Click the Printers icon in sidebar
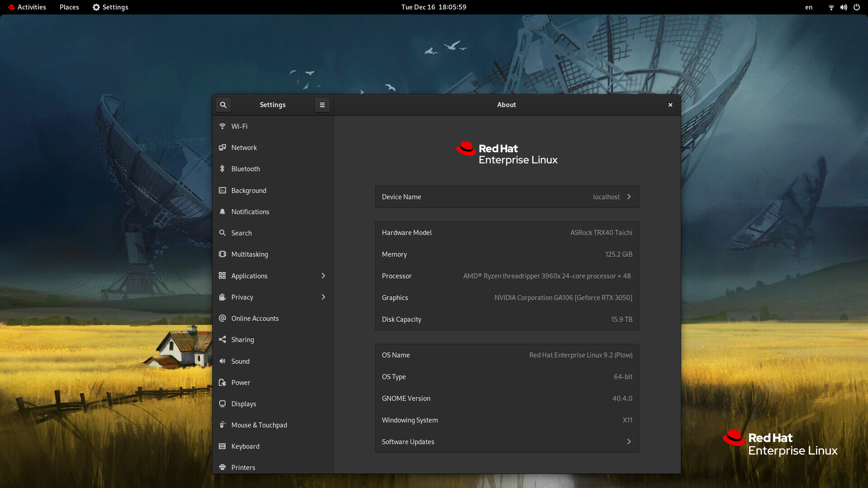 [x=222, y=467]
